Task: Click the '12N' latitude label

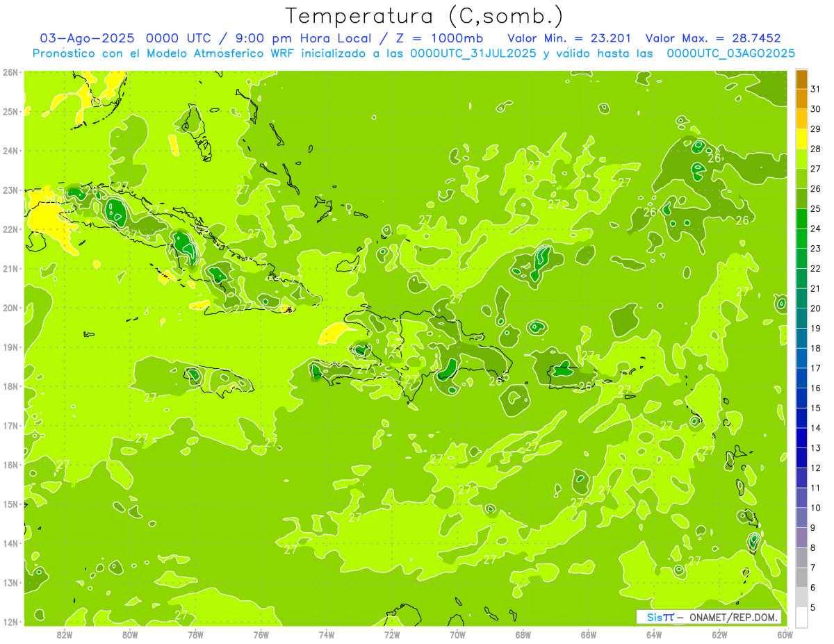Action: (x=10, y=621)
